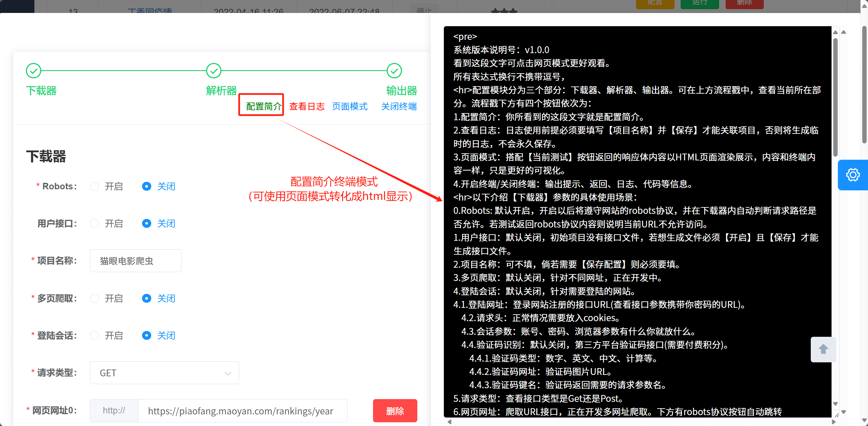
Task: Click the blue settings gear icon
Action: click(853, 175)
